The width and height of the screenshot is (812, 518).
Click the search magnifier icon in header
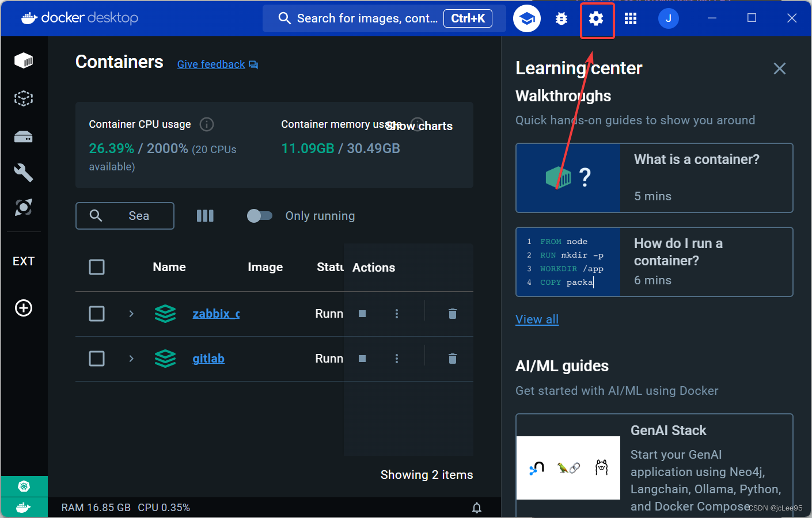point(284,18)
